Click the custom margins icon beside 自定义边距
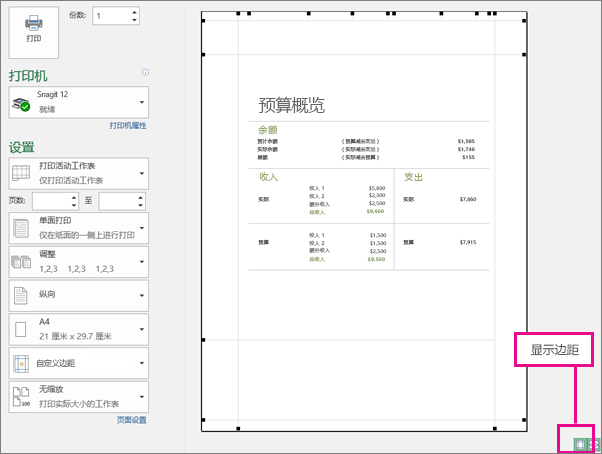Image resolution: width=602 pixels, height=454 pixels. [21, 363]
